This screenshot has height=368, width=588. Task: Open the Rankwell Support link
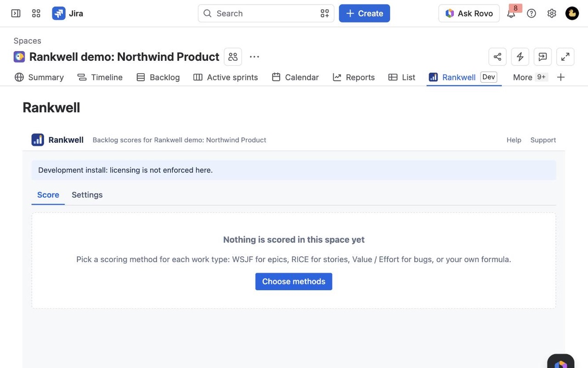point(543,140)
